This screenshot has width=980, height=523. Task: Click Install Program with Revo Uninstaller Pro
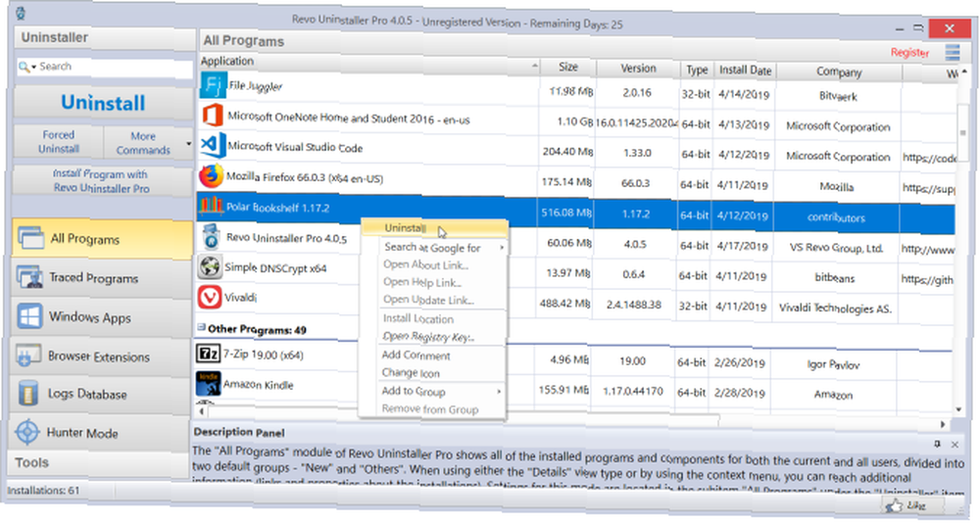click(102, 181)
